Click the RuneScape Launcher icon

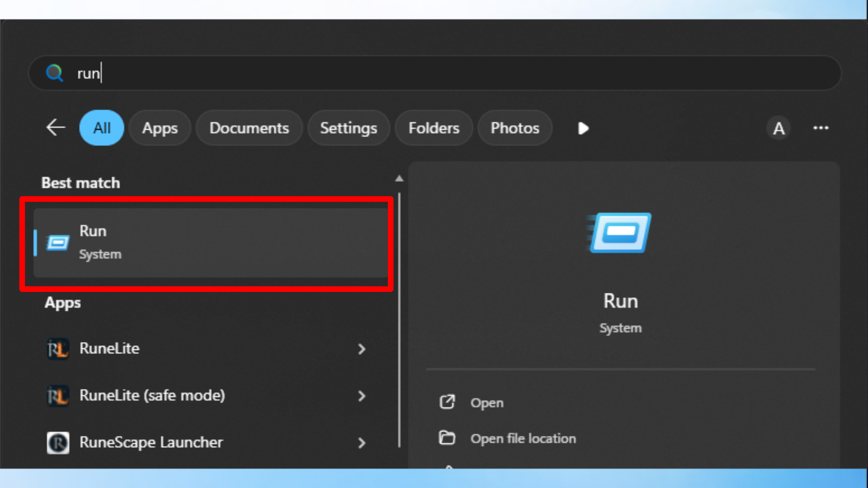[x=58, y=443]
